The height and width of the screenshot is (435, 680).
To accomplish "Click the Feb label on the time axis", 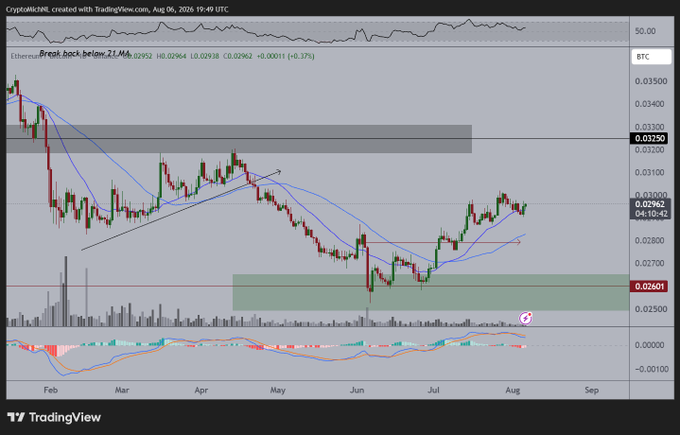I will pyautogui.click(x=51, y=390).
